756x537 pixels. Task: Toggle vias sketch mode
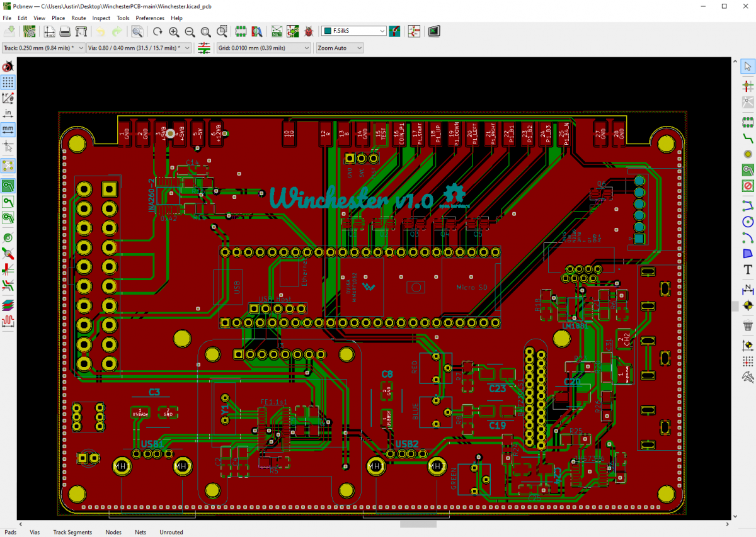point(8,254)
